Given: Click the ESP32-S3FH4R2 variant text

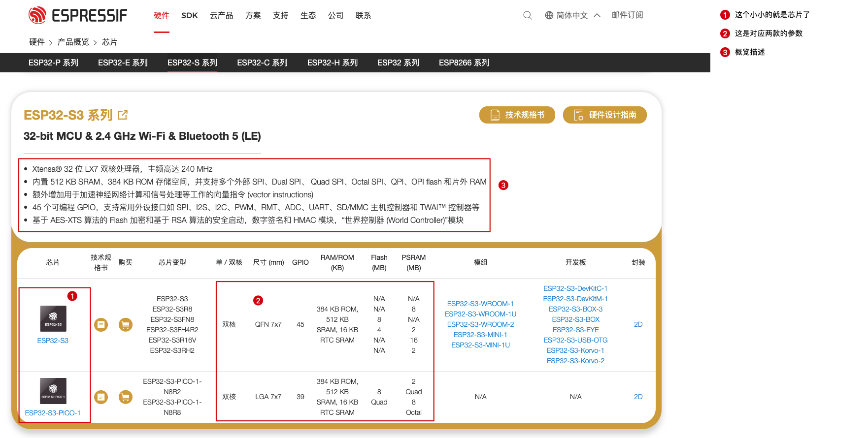Looking at the screenshot, I should click(172, 330).
